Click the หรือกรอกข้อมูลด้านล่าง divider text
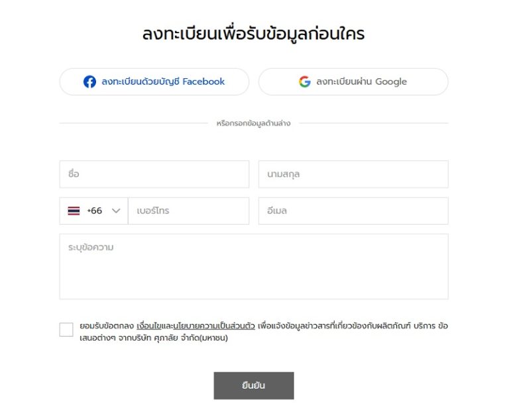The height and width of the screenshot is (420, 509). (x=254, y=123)
